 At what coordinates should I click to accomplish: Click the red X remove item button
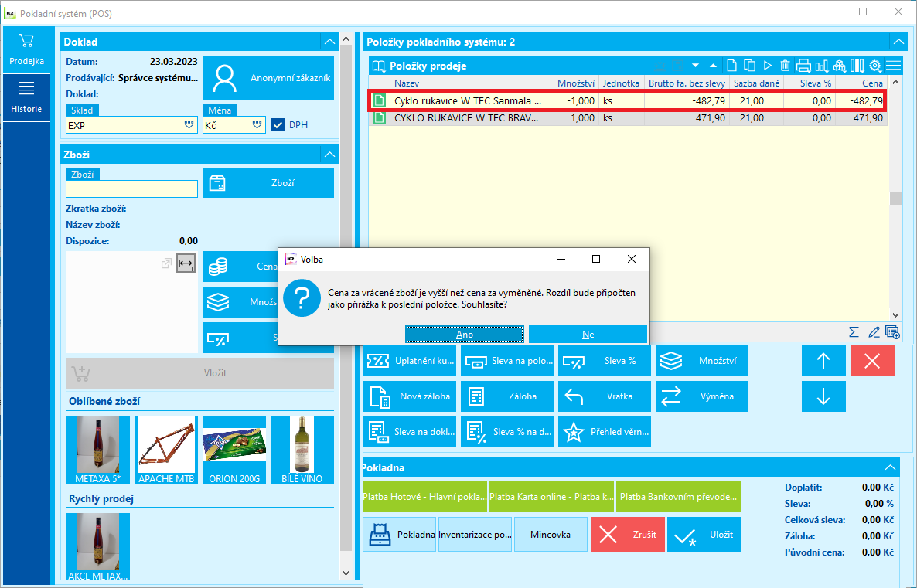click(872, 361)
